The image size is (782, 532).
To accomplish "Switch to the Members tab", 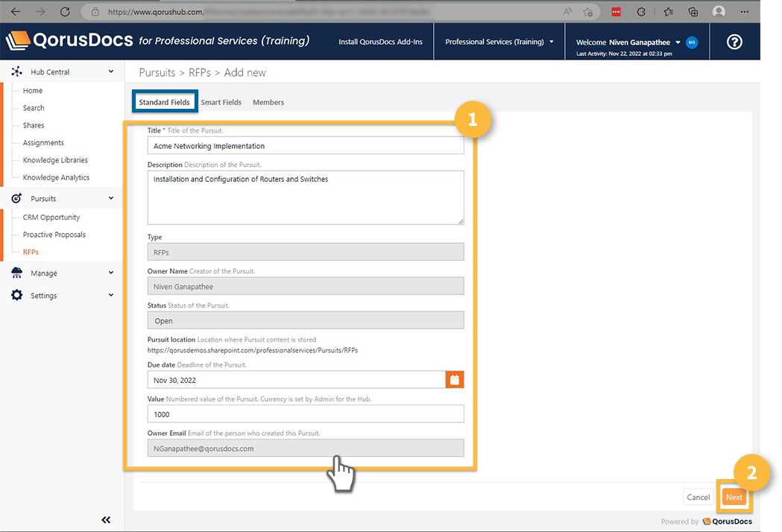I will pos(268,102).
